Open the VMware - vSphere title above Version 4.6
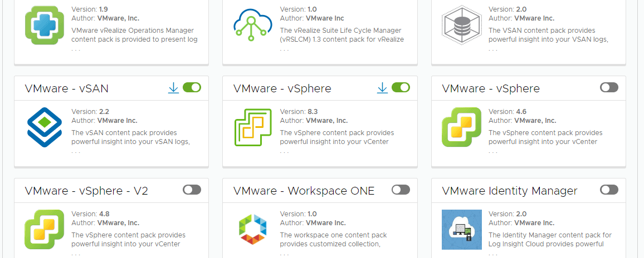Image resolution: width=644 pixels, height=258 pixels. [491, 88]
